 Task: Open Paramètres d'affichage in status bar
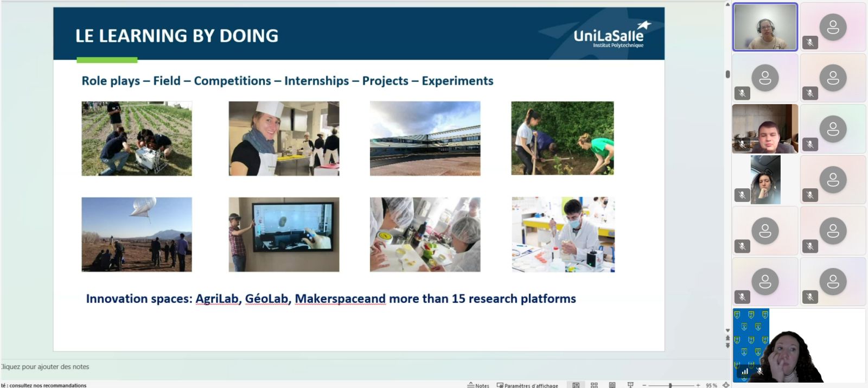pos(527,385)
